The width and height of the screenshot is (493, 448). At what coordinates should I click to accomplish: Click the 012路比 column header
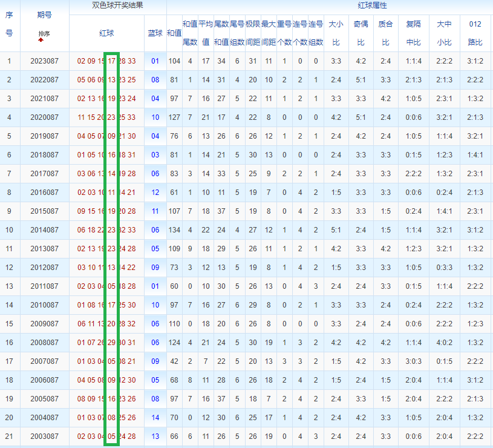[x=475, y=33]
